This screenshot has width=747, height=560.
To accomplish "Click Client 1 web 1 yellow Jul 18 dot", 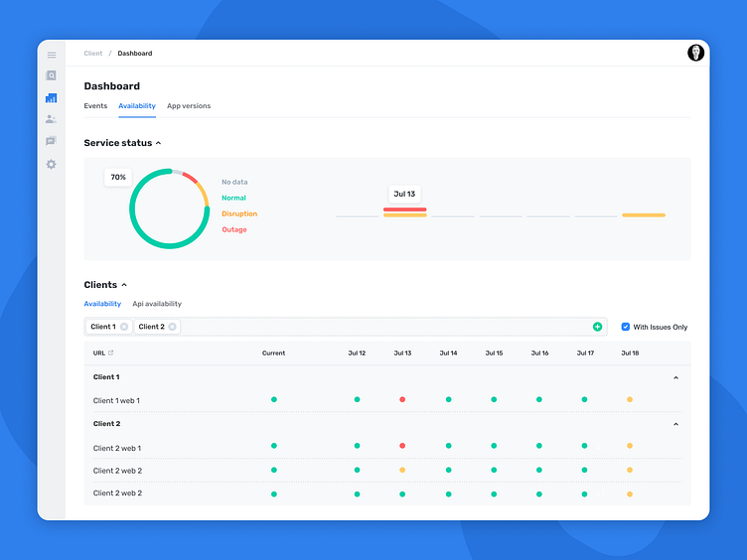I will point(630,399).
